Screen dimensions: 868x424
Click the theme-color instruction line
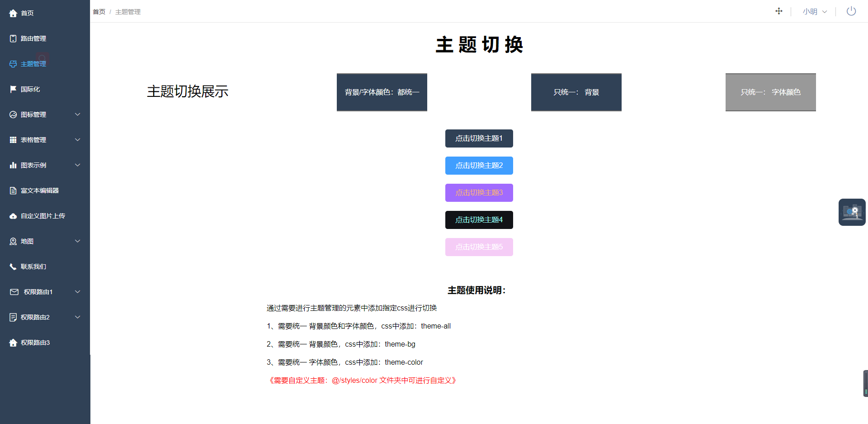345,362
